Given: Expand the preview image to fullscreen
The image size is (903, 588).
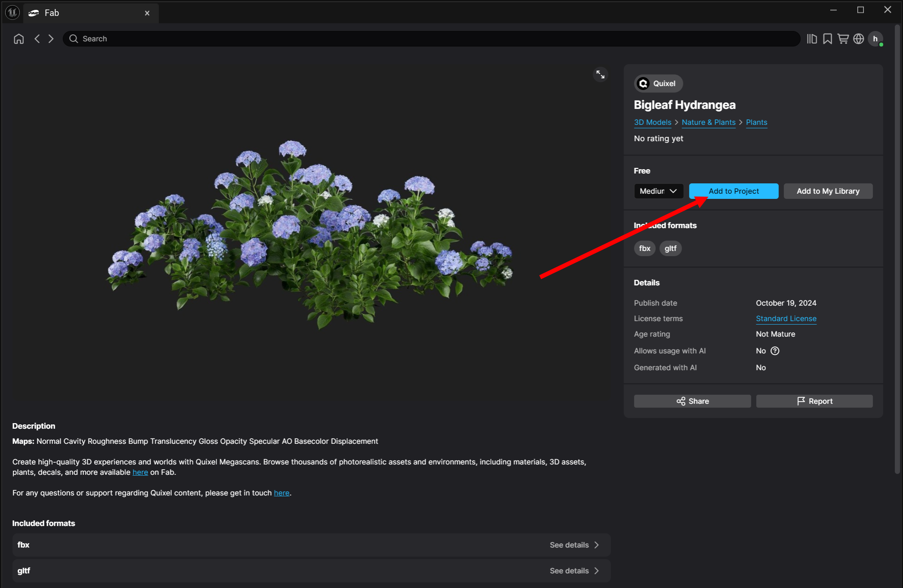Looking at the screenshot, I should [600, 74].
